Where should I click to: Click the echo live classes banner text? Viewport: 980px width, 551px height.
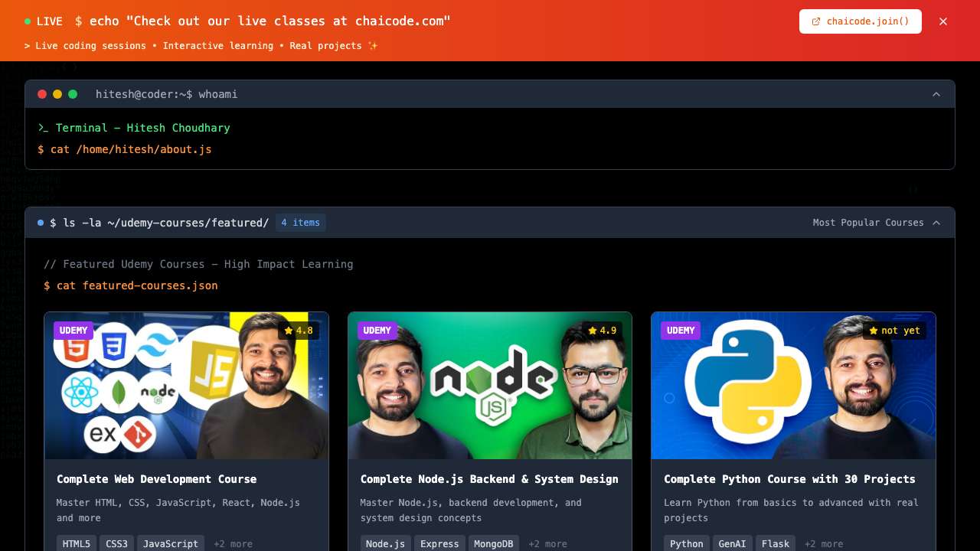click(263, 21)
